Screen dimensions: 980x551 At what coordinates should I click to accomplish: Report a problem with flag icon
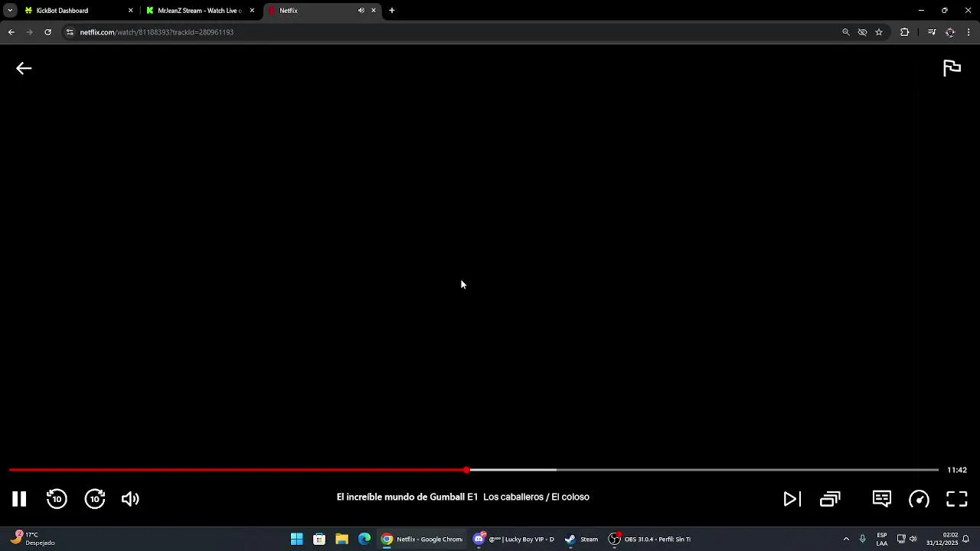tap(952, 68)
